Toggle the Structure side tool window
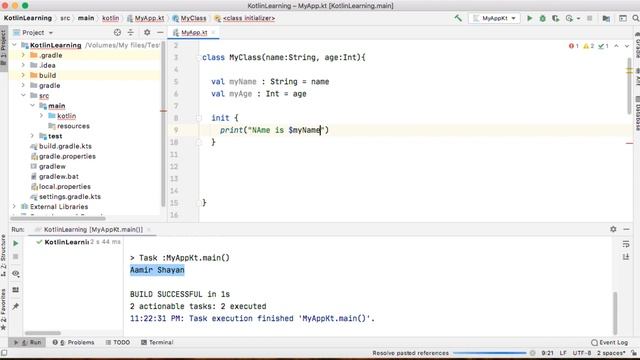 tap(3, 257)
